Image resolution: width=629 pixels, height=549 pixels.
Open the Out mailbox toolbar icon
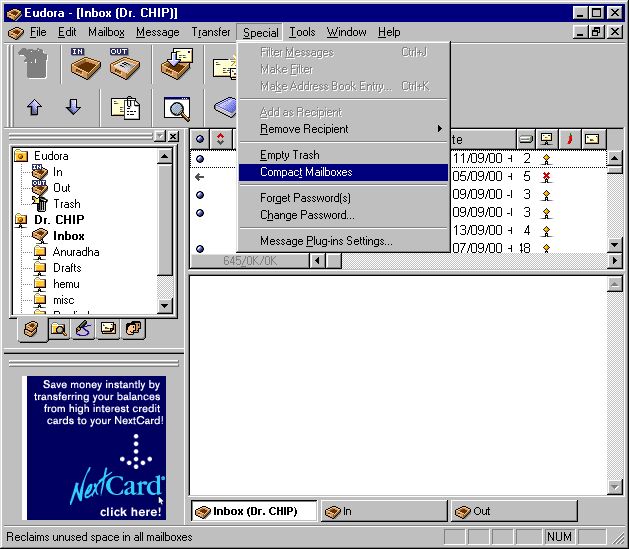124,63
